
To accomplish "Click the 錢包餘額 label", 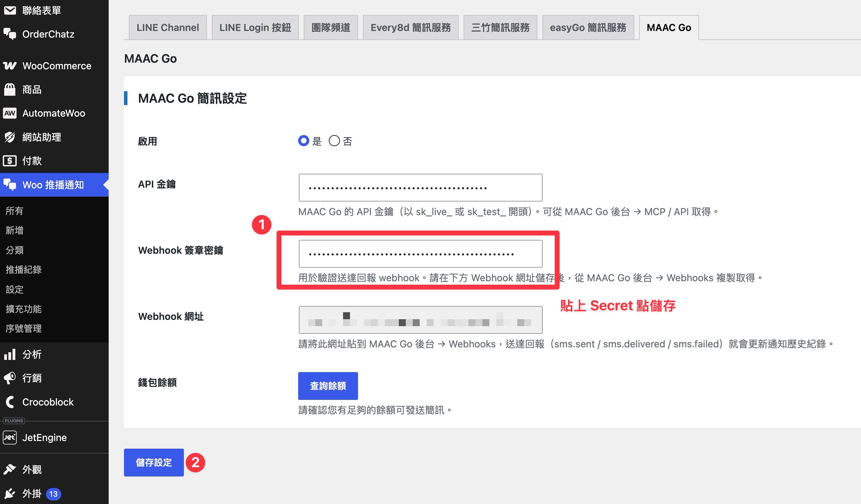I will [x=157, y=383].
